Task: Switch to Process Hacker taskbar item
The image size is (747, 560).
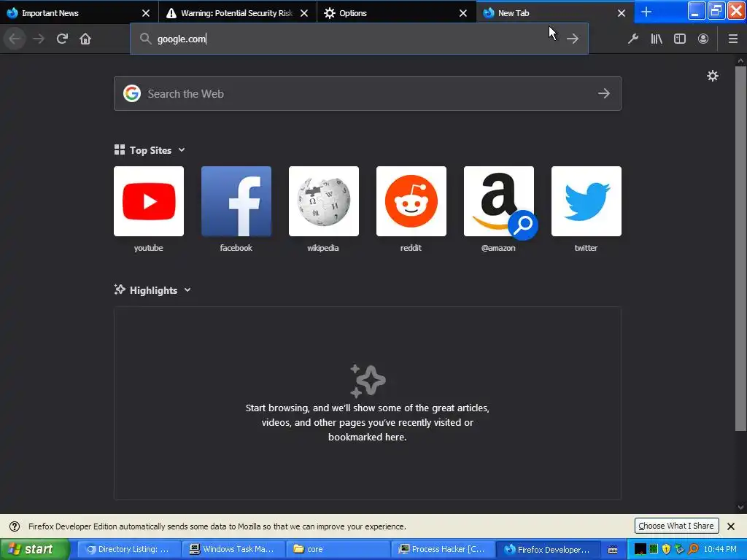Action: coord(442,549)
